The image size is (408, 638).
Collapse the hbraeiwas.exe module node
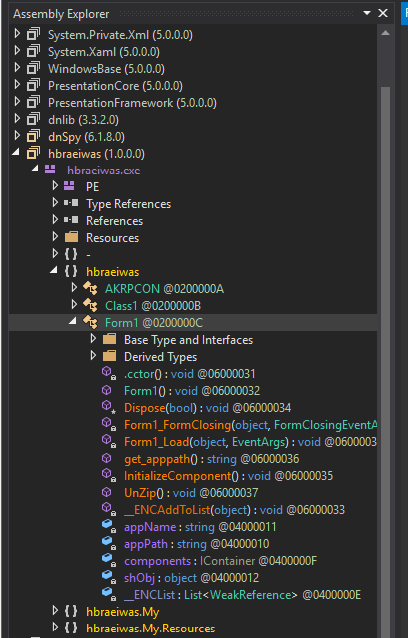[x=35, y=168]
